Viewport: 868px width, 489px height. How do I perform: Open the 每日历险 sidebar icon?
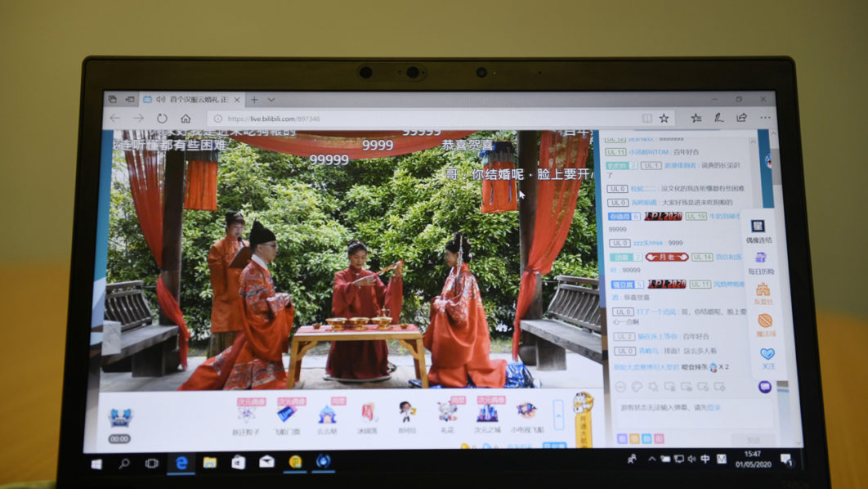click(x=760, y=258)
